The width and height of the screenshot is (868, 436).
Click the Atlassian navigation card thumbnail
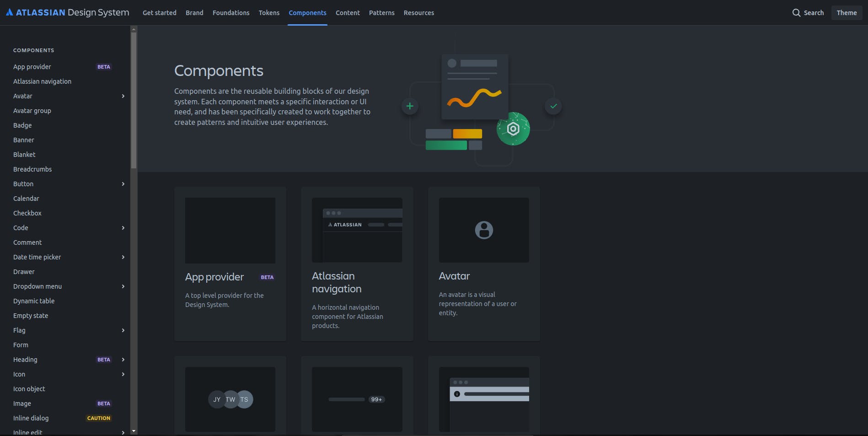click(x=357, y=230)
